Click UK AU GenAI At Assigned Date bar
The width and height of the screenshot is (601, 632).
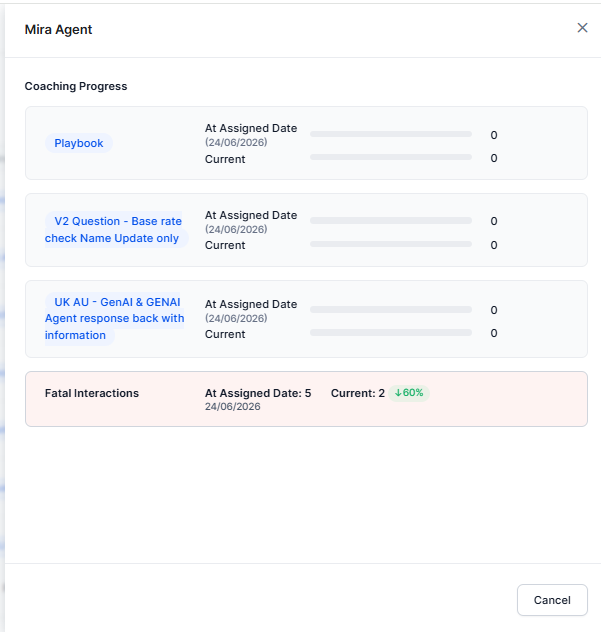(391, 310)
